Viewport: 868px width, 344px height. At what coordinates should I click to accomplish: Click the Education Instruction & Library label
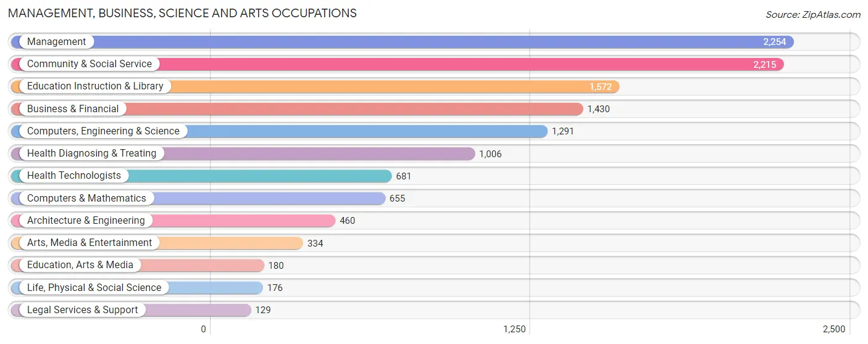[x=95, y=86]
